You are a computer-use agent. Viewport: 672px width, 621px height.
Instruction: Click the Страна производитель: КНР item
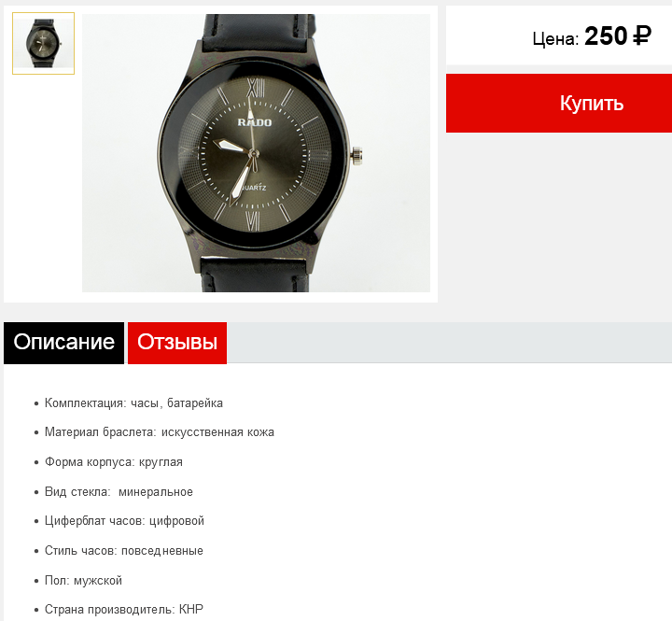[124, 610]
